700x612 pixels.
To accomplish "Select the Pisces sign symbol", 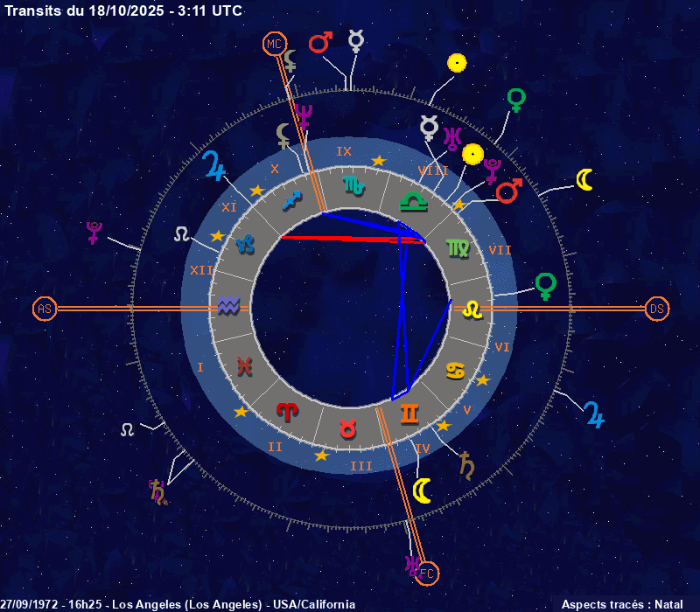I will click(x=245, y=367).
